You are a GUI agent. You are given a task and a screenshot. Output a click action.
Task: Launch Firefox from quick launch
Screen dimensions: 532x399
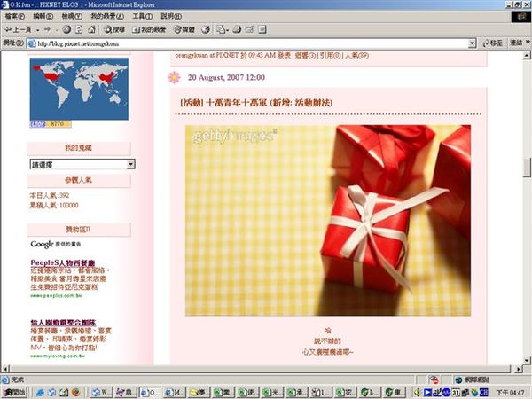point(76,392)
